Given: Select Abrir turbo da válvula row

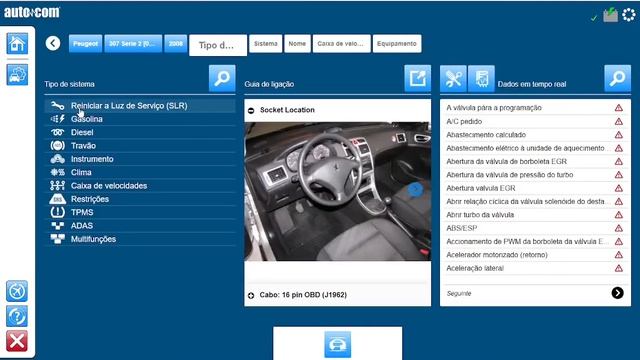Looking at the screenshot, I should [x=535, y=215].
